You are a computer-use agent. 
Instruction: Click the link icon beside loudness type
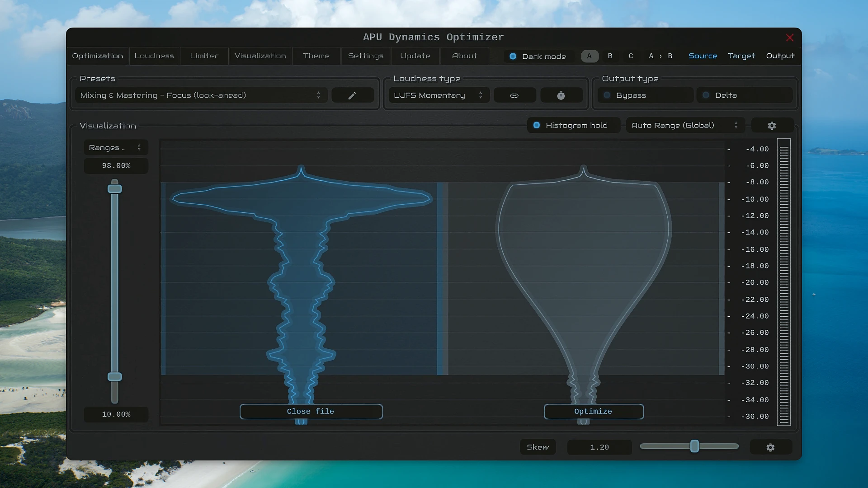coord(514,95)
